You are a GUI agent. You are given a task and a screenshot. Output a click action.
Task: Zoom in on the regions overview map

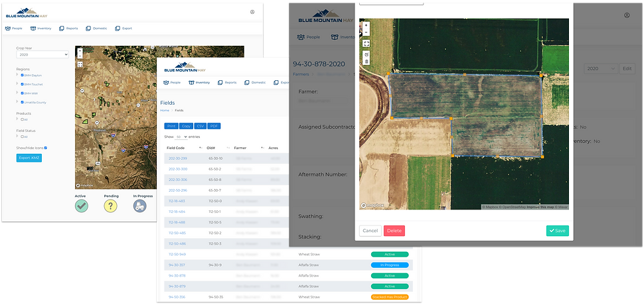[x=80, y=52]
